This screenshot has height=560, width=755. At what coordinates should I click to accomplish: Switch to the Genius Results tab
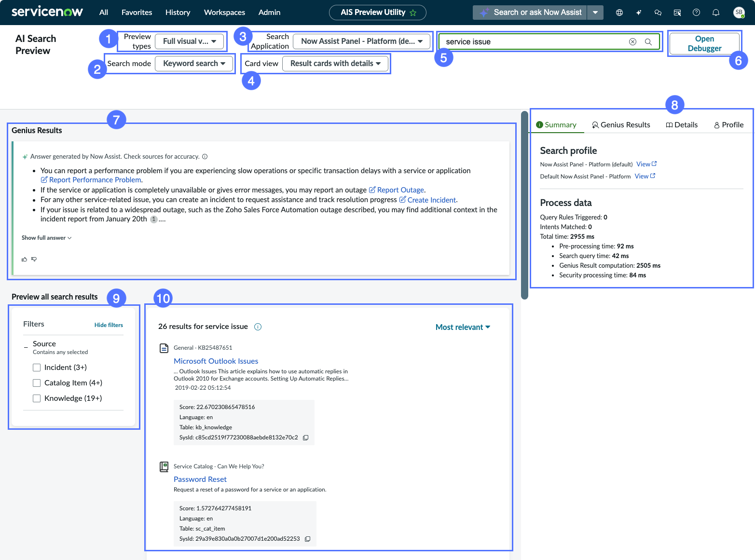621,125
